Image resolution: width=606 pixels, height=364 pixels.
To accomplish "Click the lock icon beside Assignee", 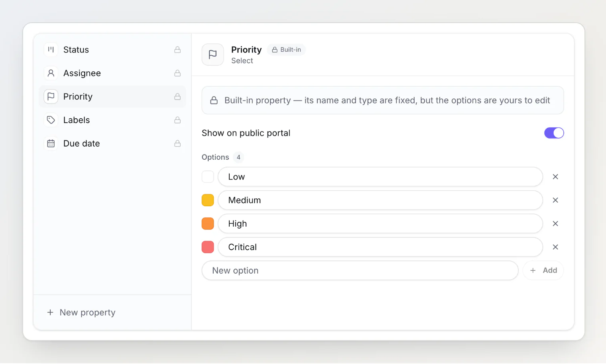I will pyautogui.click(x=177, y=73).
